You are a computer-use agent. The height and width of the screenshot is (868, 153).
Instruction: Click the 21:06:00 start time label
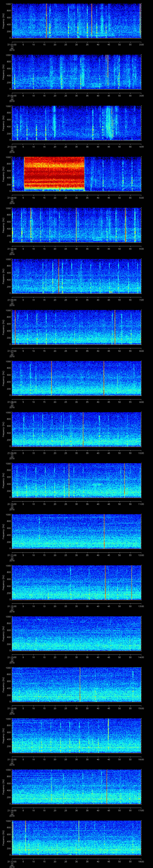click(x=12, y=300)
